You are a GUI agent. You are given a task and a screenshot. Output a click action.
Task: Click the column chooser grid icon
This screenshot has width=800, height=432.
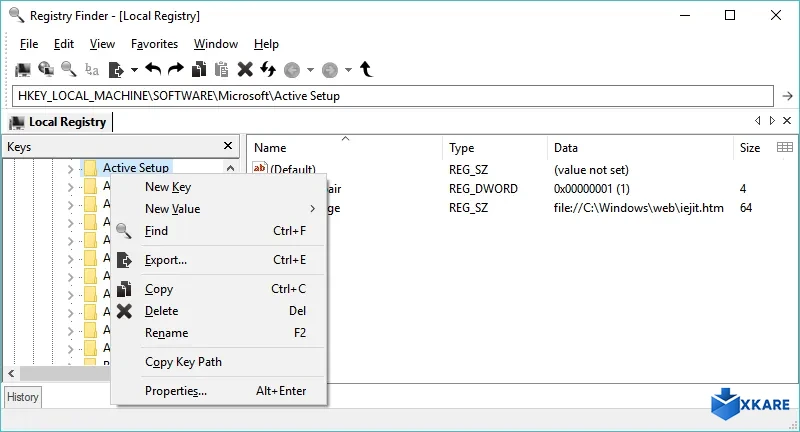pos(785,147)
